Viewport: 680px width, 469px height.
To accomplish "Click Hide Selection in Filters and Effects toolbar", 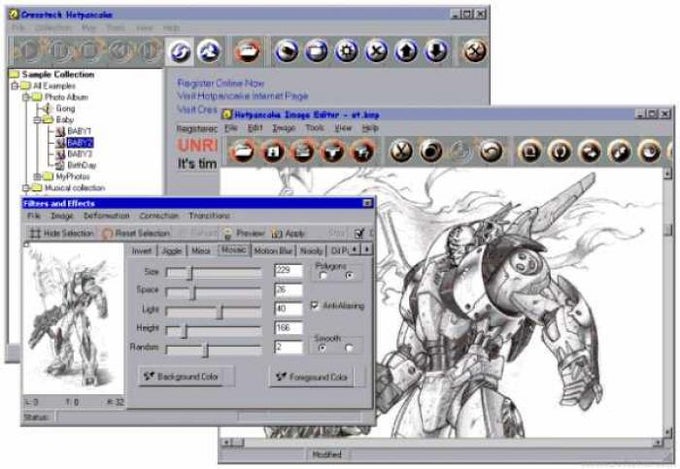I will point(61,233).
